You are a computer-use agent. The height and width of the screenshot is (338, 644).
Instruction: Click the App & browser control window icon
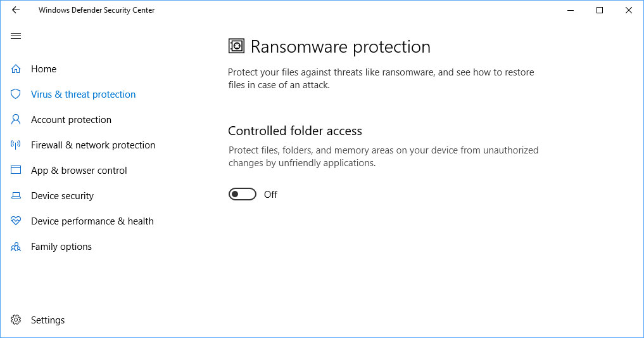[16, 171]
